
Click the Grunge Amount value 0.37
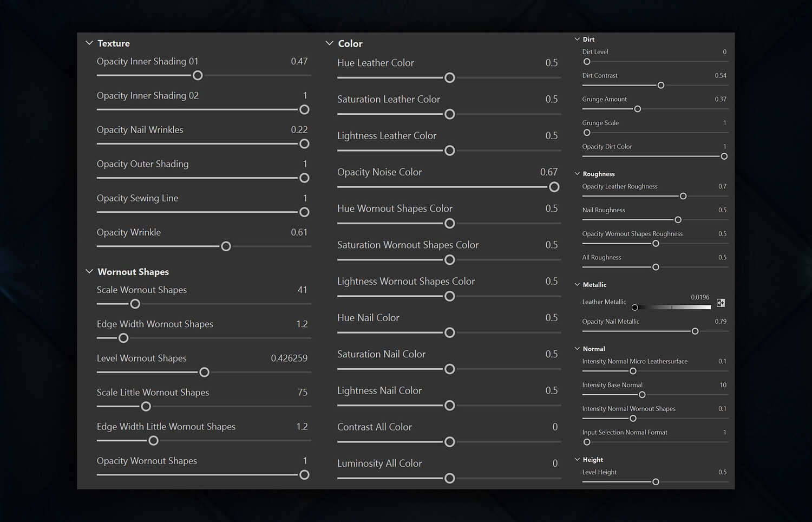coord(720,99)
